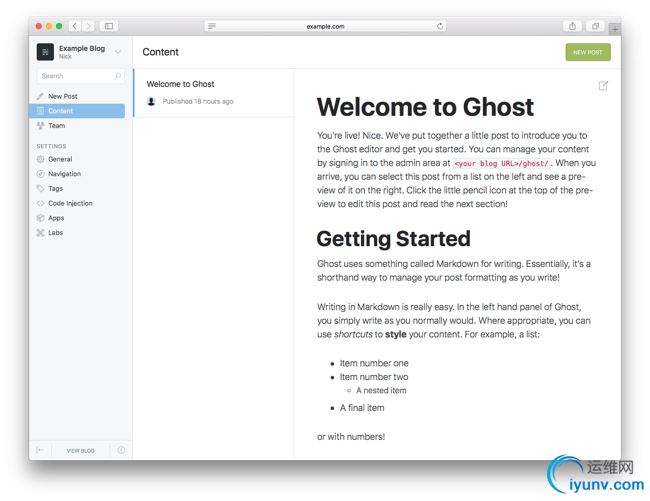Click the Labs icon
Image resolution: width=650 pixels, height=501 pixels.
coord(40,232)
